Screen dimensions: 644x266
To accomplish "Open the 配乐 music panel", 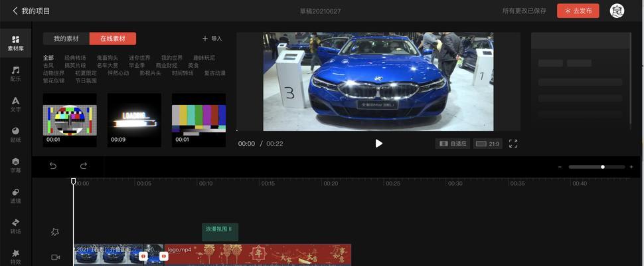I will pos(16,74).
